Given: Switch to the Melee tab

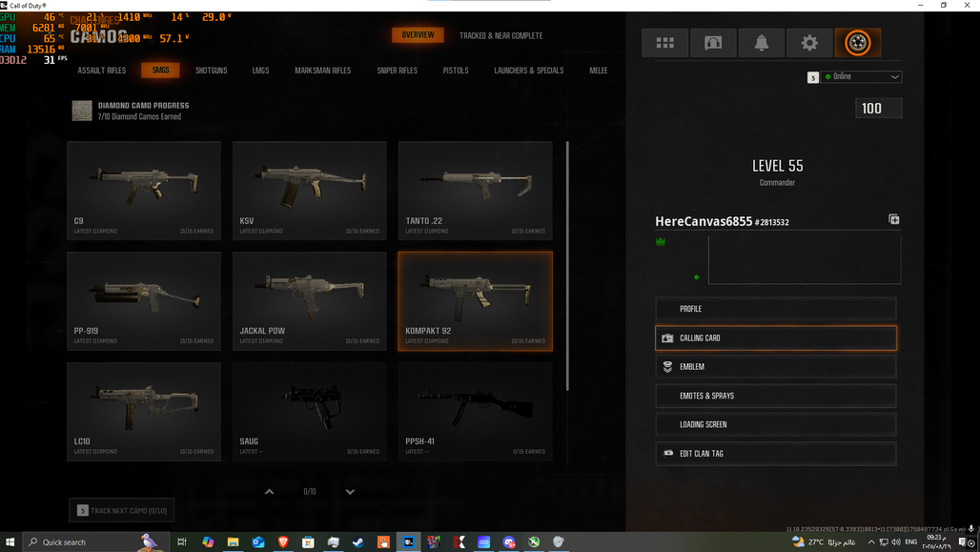Looking at the screenshot, I should 598,71.
